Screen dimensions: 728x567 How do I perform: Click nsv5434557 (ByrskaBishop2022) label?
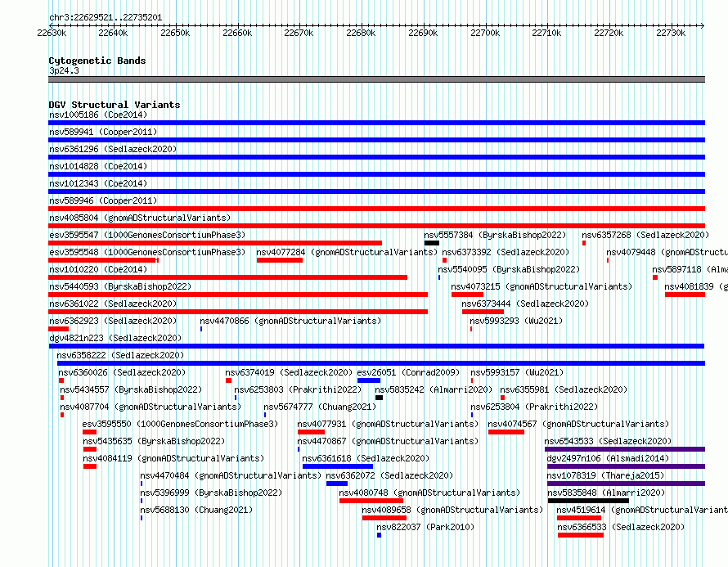131,389
